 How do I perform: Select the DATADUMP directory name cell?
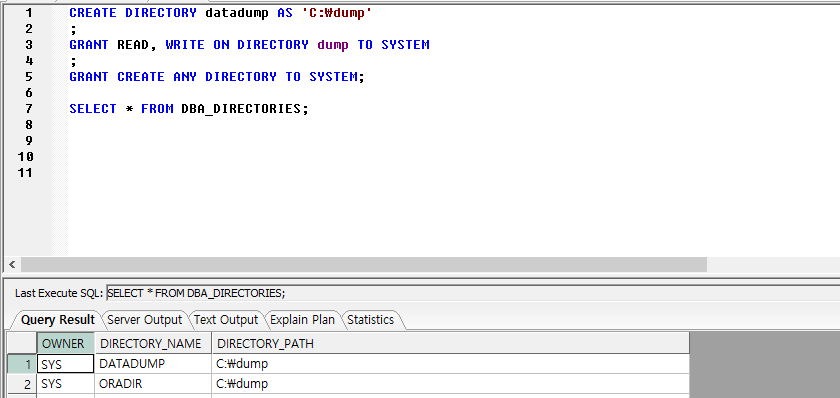(x=153, y=364)
